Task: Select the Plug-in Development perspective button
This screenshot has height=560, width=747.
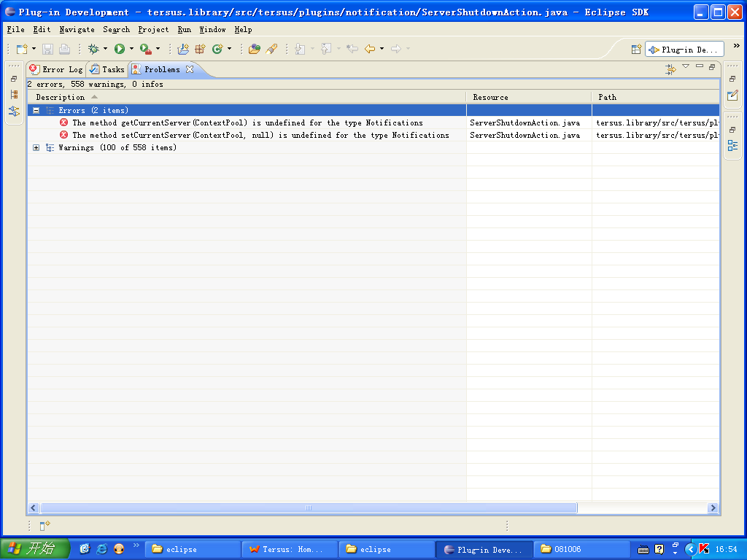Action: [684, 50]
